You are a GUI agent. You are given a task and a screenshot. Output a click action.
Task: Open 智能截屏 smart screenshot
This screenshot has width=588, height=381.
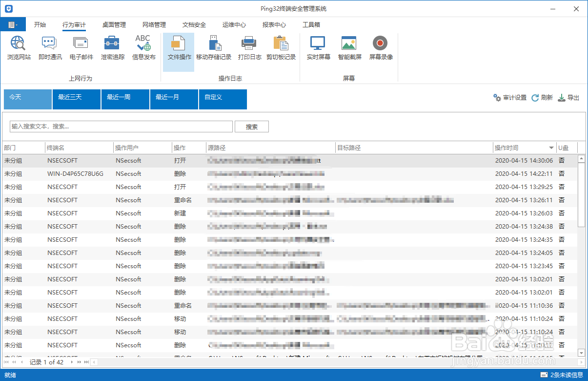[349, 48]
